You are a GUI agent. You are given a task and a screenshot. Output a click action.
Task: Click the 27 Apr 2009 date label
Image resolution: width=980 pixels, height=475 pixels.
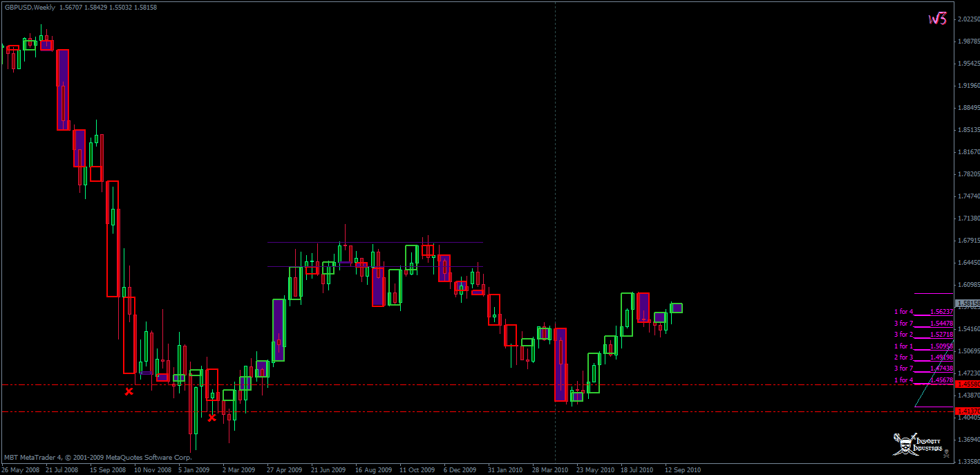(x=285, y=469)
